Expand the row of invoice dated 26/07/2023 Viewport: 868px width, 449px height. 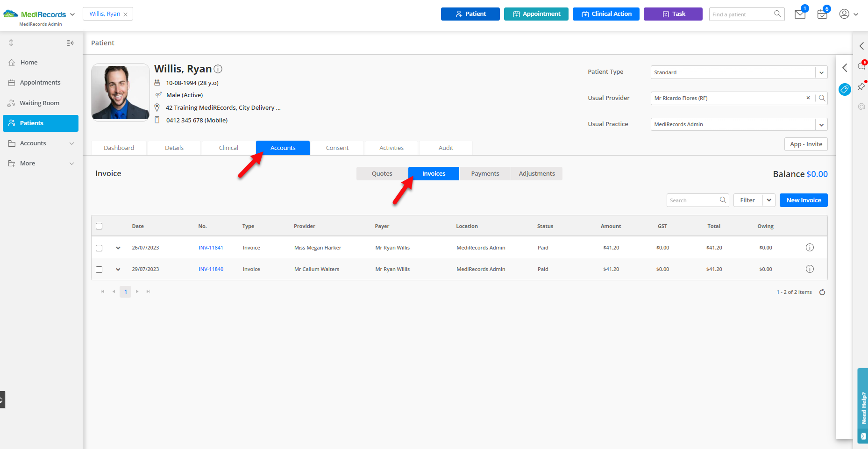point(118,248)
